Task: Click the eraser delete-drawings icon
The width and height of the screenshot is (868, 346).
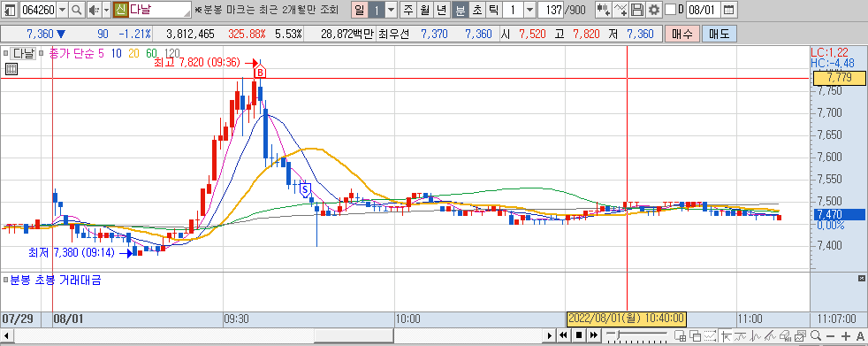Action: click(x=785, y=335)
